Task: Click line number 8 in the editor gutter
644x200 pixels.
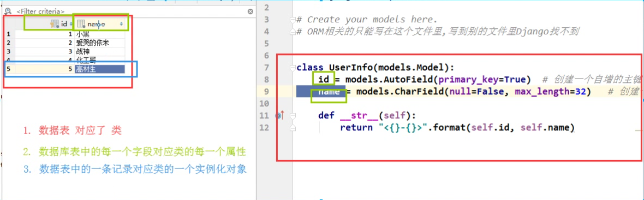Action: coord(266,80)
